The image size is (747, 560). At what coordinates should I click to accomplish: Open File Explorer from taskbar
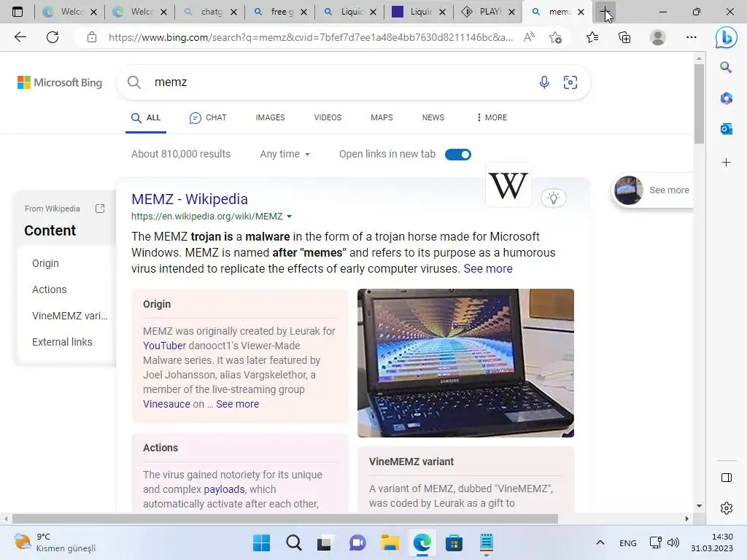[x=390, y=542]
